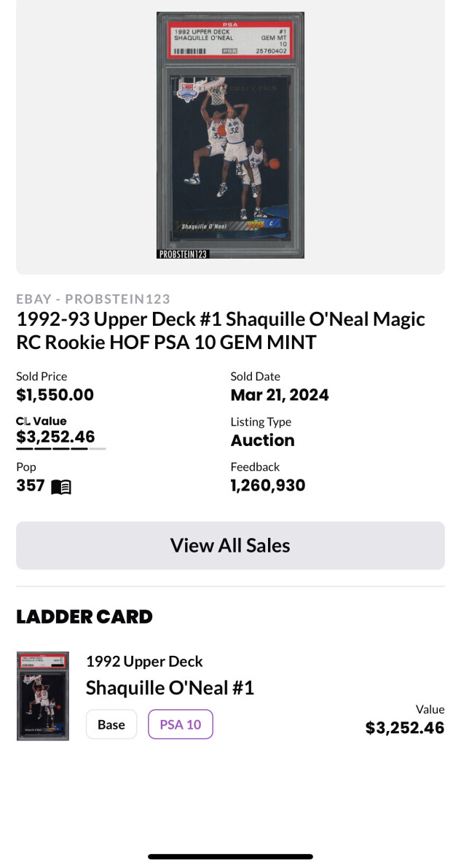Select the PSA 10 grade chip
This screenshot has width=461, height=868.
[181, 724]
